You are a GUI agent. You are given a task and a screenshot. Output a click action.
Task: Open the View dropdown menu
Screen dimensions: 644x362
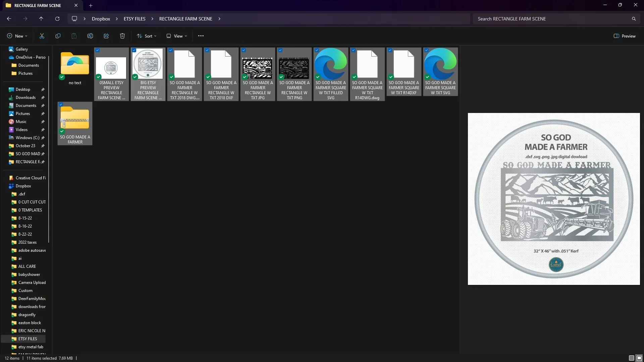[177, 36]
